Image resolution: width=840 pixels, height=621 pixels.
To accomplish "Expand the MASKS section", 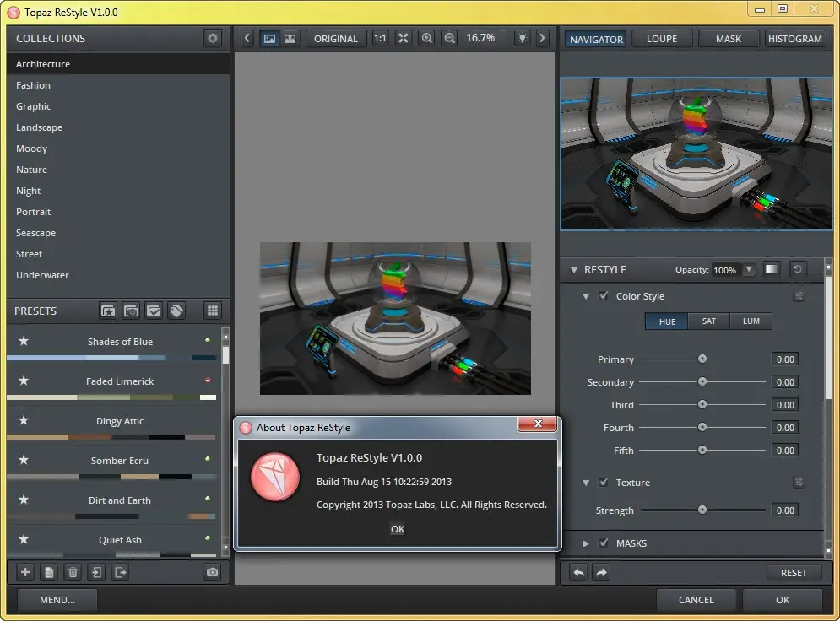I will [x=586, y=543].
